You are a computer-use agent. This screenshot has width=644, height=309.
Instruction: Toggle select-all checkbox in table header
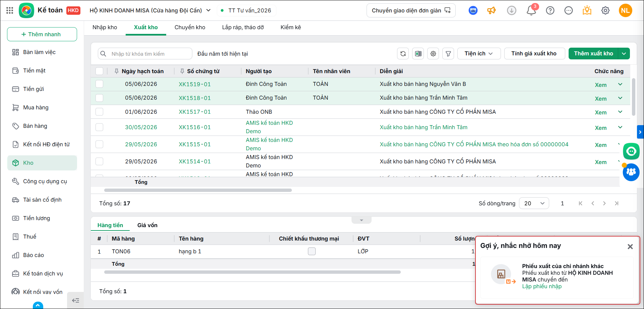pos(100,71)
